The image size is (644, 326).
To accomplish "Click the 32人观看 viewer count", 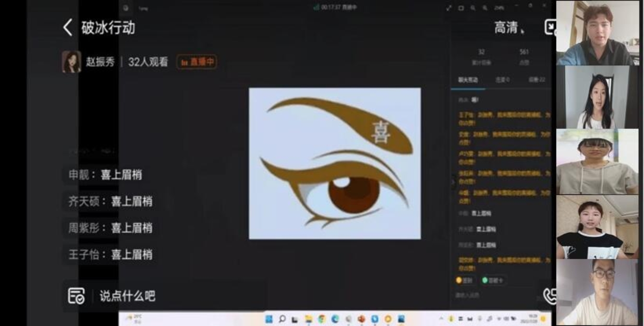I will (x=148, y=62).
